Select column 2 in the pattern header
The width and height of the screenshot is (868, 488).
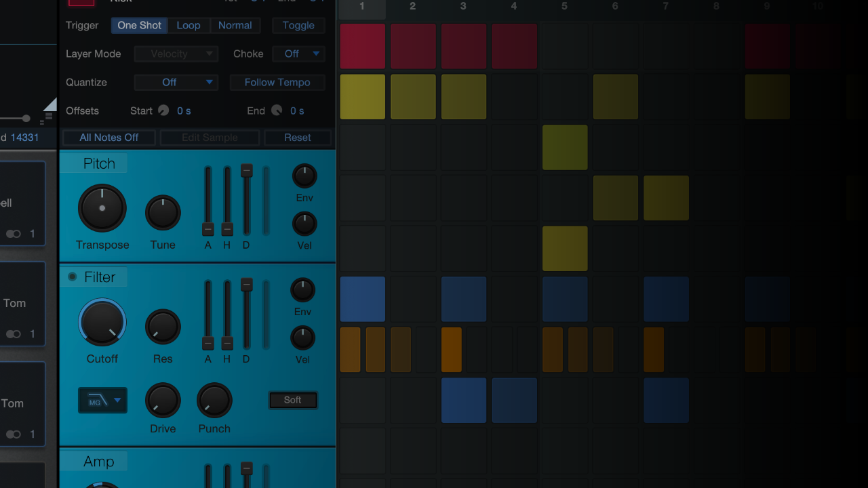pyautogui.click(x=413, y=7)
